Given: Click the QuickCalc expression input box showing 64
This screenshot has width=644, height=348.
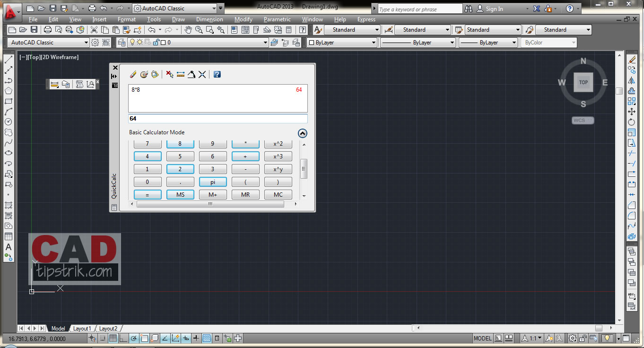Looking at the screenshot, I should click(218, 119).
